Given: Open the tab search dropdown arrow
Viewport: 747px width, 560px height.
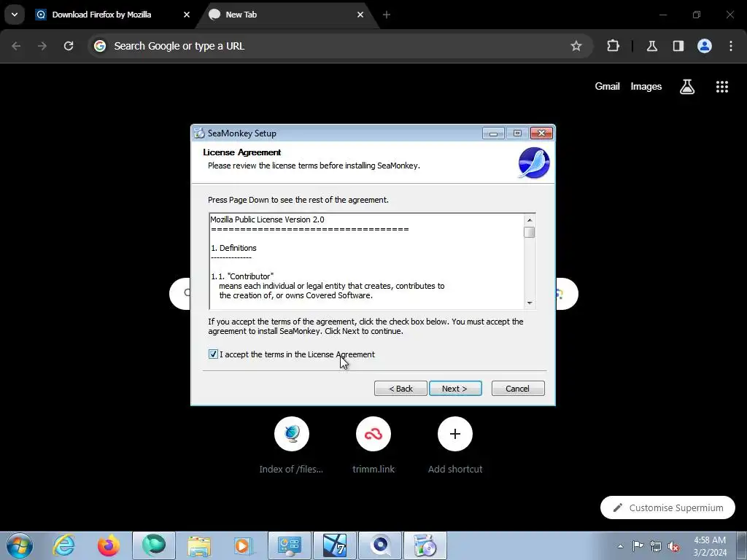Looking at the screenshot, I should [15, 15].
